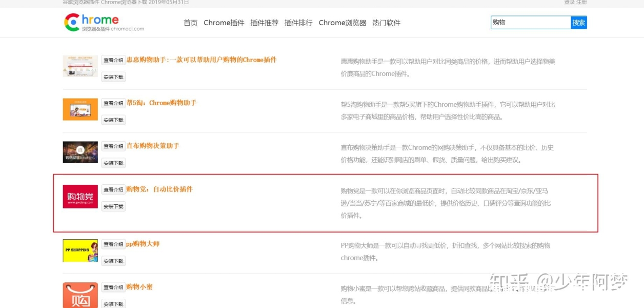
Task: Open the pp购物大师 title link
Action: (143, 244)
